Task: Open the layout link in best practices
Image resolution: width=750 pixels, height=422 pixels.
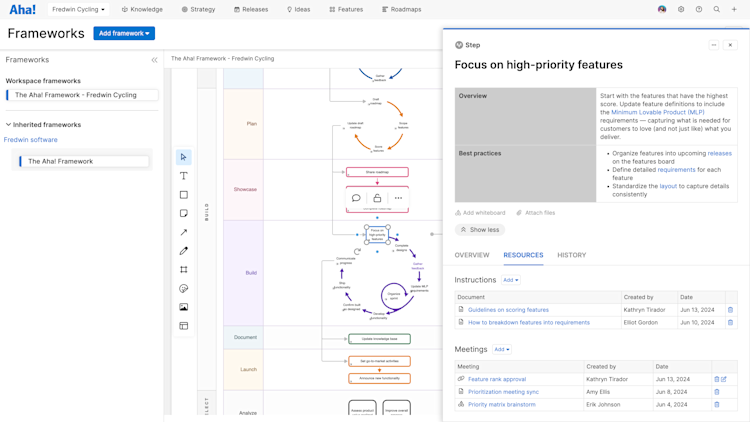Action: (668, 186)
